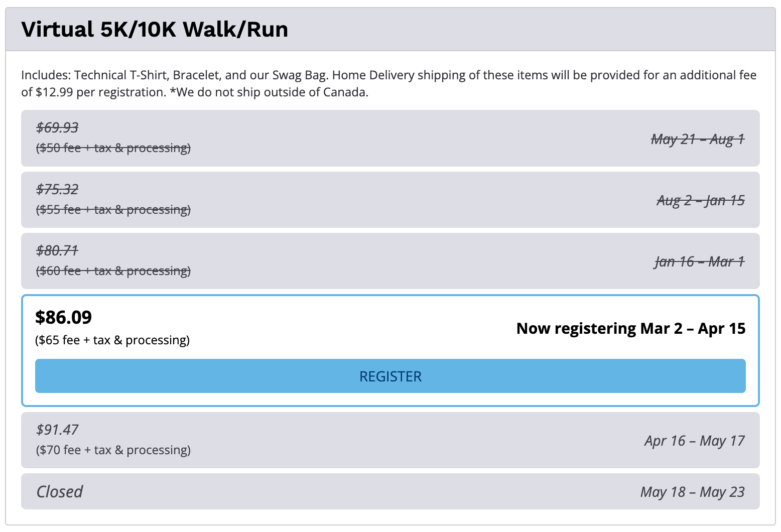This screenshot has width=781, height=532.
Task: Click the Closed tier label
Action: click(60, 492)
